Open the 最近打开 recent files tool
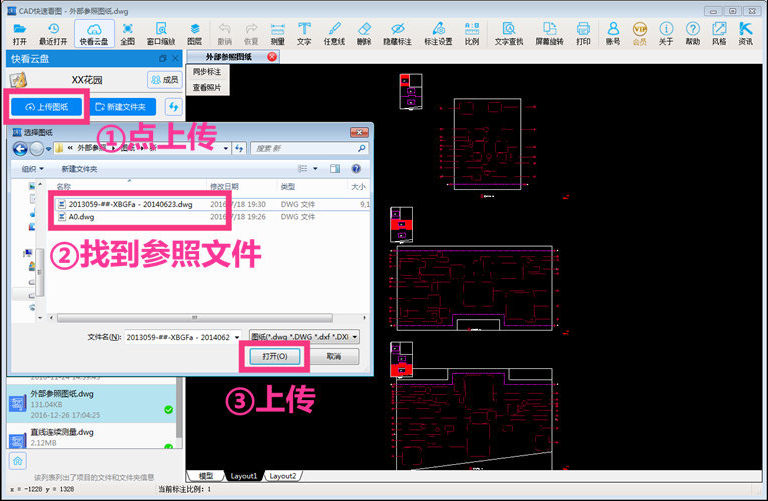Screen dimensions: 768x501 coord(53,34)
